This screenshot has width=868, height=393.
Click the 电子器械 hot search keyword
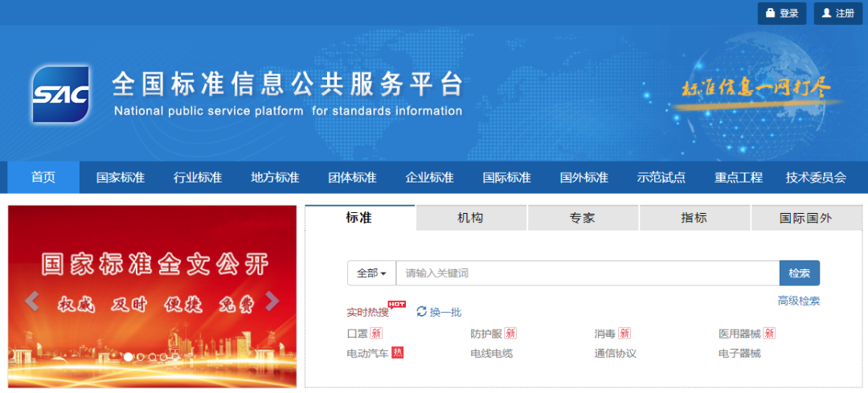[739, 353]
